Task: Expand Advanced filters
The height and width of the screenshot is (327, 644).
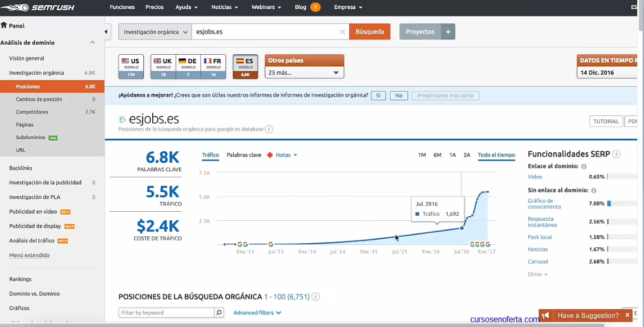Action: tap(257, 313)
